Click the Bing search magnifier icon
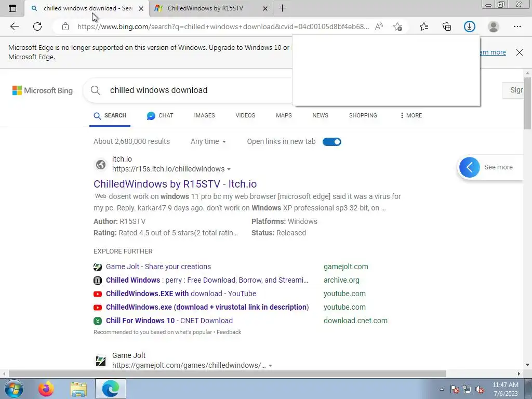The width and height of the screenshot is (532, 399). (96, 90)
